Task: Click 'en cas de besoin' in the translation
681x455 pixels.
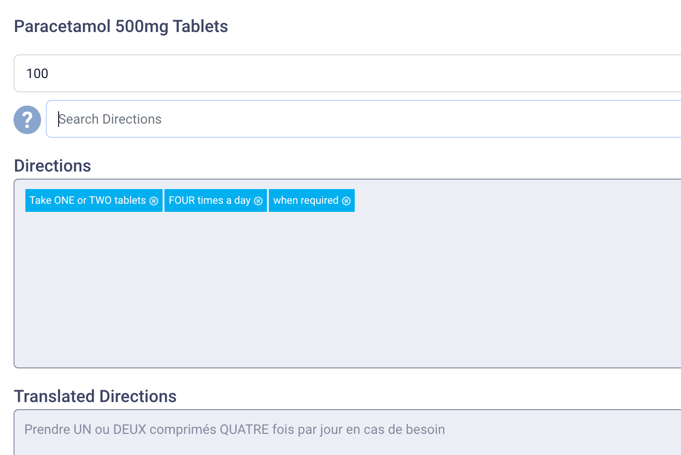Action: point(393,430)
